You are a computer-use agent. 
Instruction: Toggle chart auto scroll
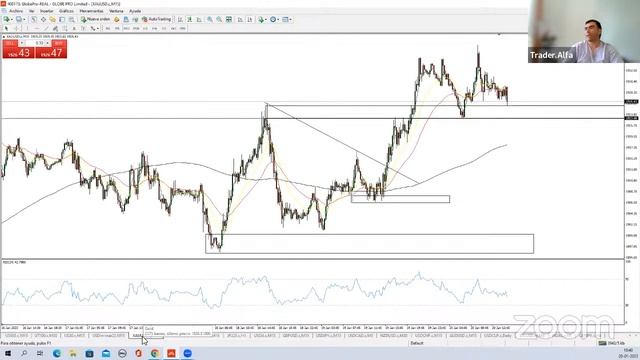[x=240, y=19]
